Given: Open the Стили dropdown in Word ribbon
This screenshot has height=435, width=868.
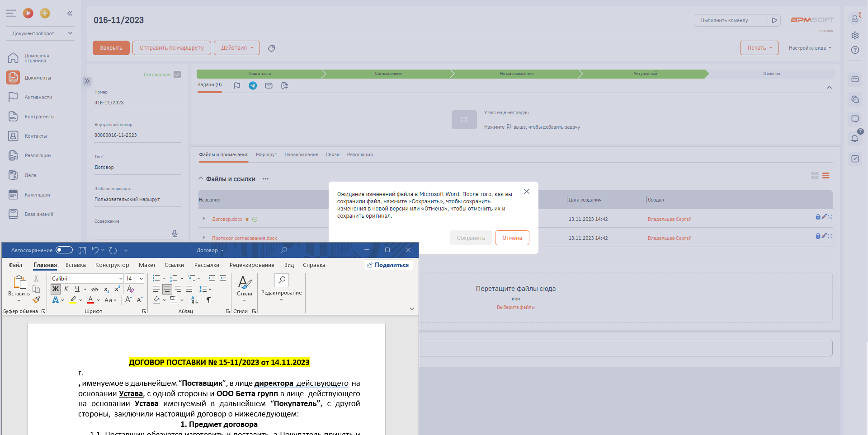Looking at the screenshot, I should tap(245, 289).
